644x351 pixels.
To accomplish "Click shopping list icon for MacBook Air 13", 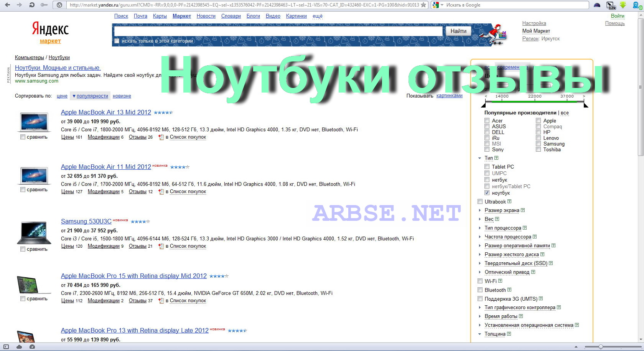I will coord(161,137).
